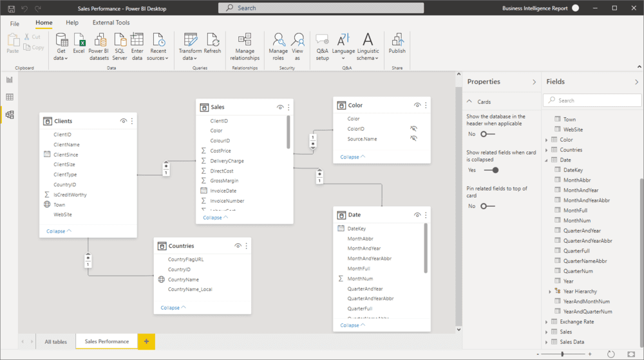Expand the Countries table in Fields
The width and height of the screenshot is (644, 360).
click(547, 150)
